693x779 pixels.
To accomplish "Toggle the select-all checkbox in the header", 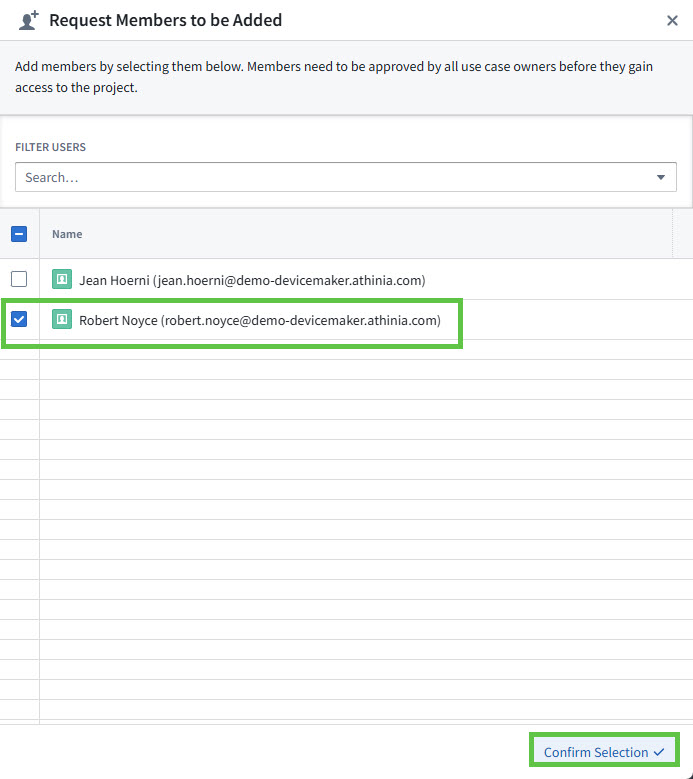I will tap(19, 234).
